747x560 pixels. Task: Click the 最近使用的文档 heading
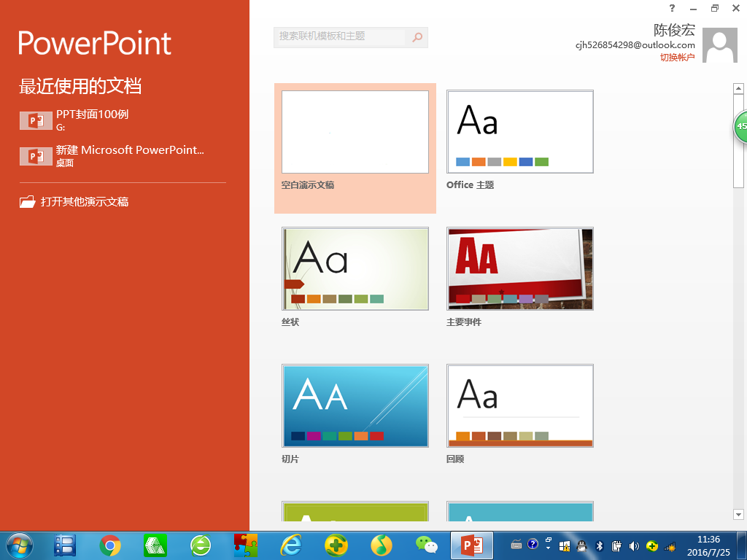(x=80, y=86)
